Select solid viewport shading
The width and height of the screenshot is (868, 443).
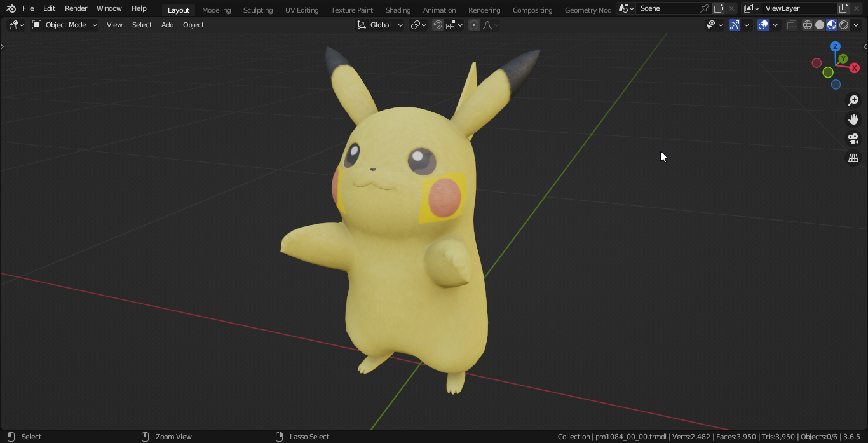pyautogui.click(x=820, y=25)
